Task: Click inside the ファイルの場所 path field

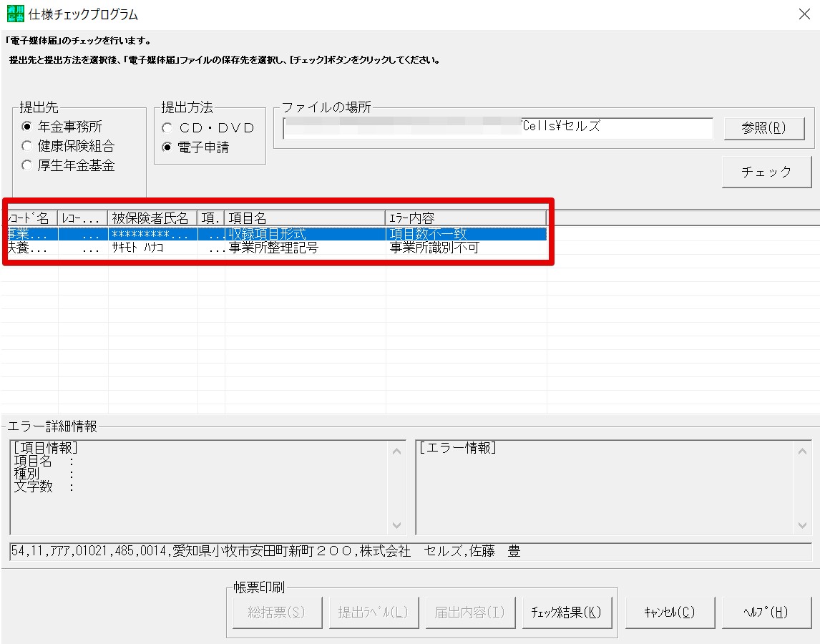Action: [x=494, y=128]
